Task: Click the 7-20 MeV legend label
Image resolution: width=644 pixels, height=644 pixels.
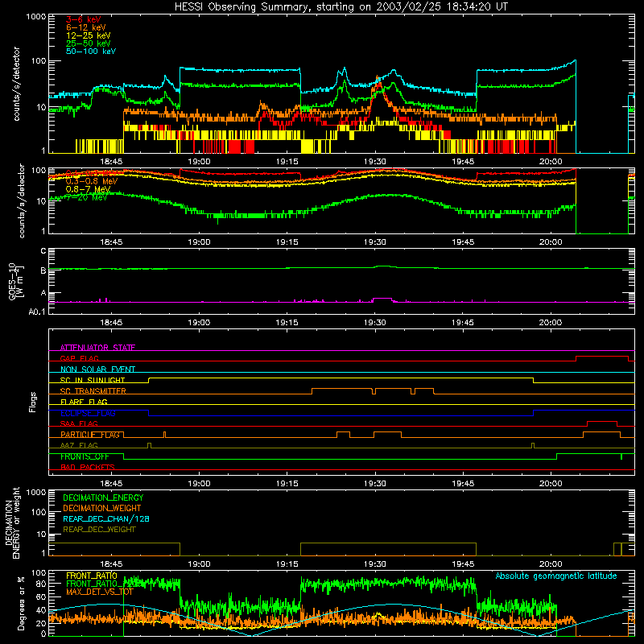Action: (x=86, y=197)
